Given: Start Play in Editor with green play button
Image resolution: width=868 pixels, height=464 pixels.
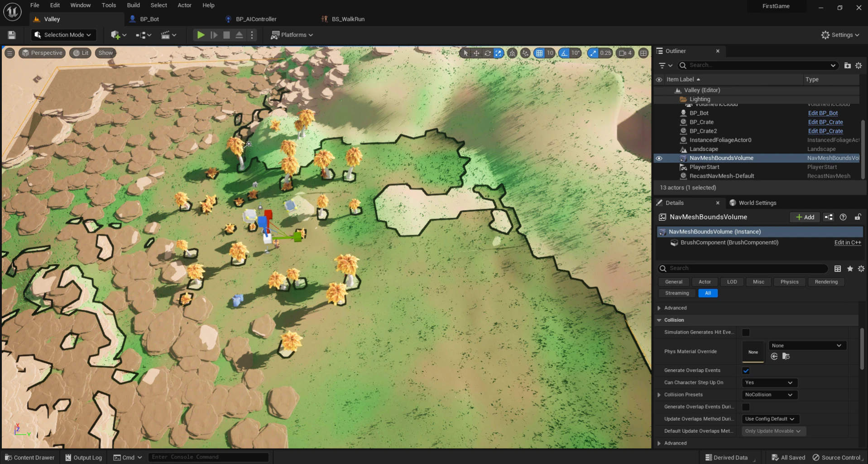Looking at the screenshot, I should tap(201, 35).
